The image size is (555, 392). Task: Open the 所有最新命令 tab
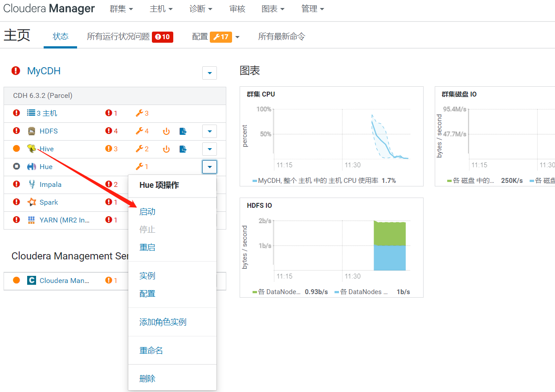tap(282, 36)
